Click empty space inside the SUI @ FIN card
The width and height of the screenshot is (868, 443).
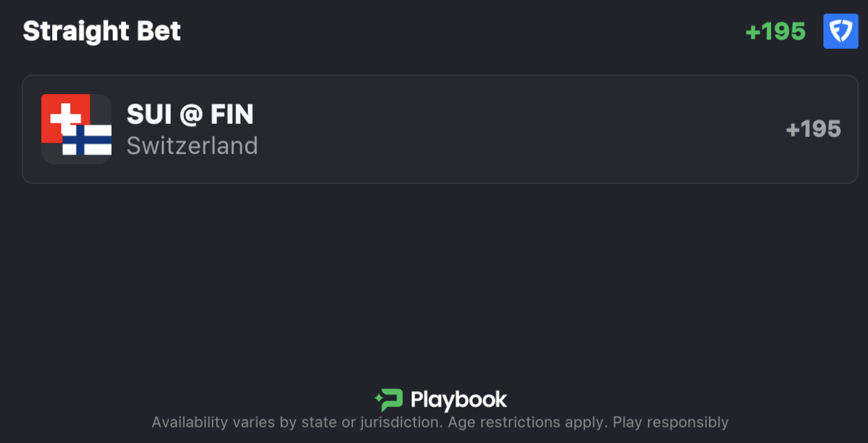(x=522, y=129)
